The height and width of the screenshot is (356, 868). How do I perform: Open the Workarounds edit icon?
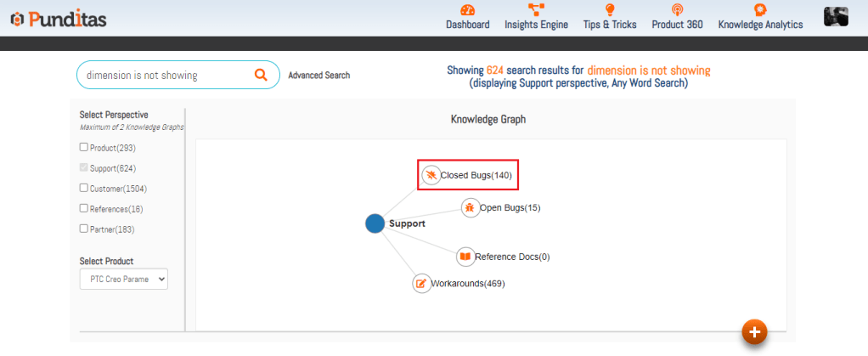click(421, 283)
